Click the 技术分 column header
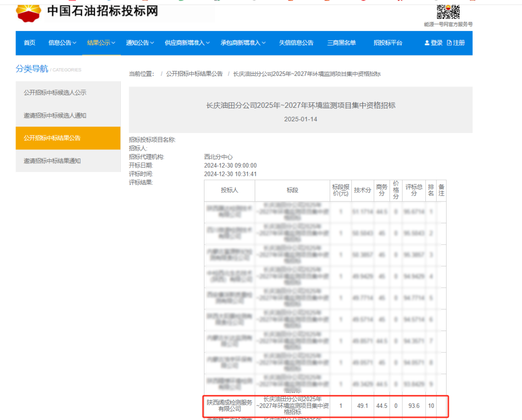The height and width of the screenshot is (420, 522). pos(362,190)
